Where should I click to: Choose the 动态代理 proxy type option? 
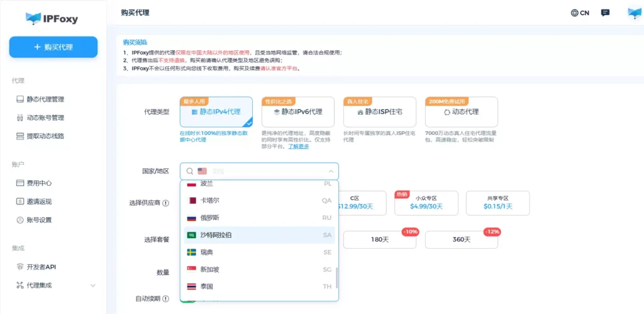[461, 112]
